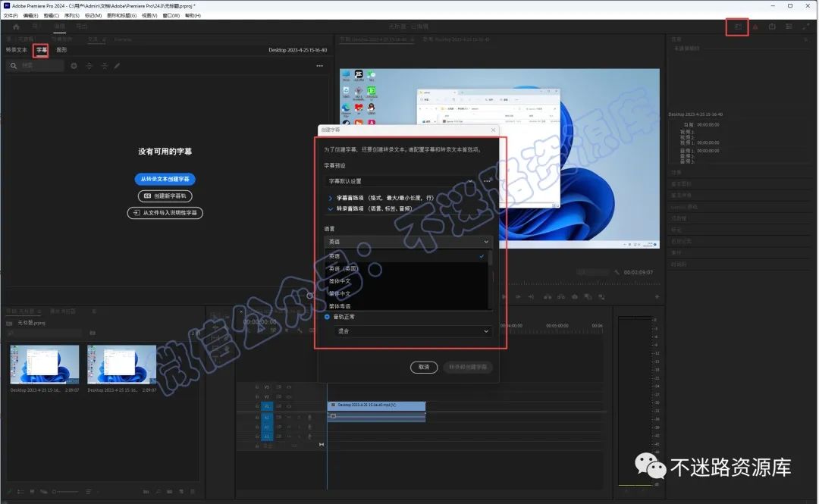Click 从转录文本创建字幕 button
The image size is (819, 504).
pos(165,179)
